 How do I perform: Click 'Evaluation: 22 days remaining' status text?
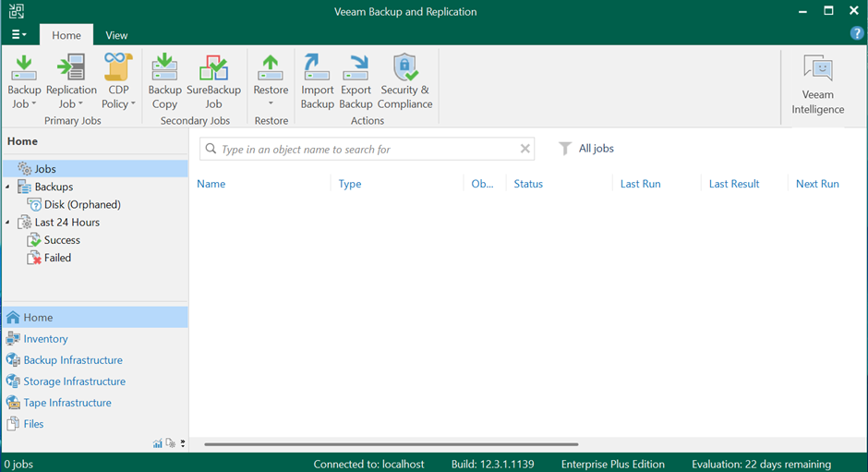(761, 465)
